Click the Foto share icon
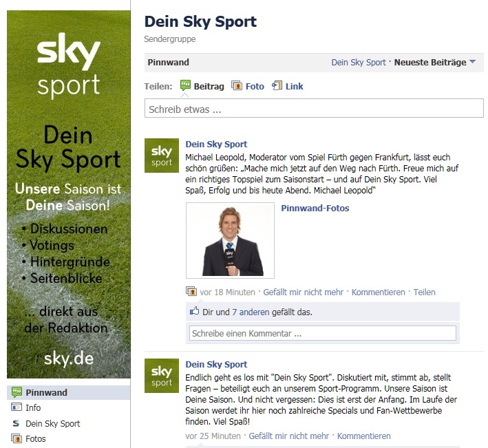Image resolution: width=488 pixels, height=448 pixels. pos(237,85)
